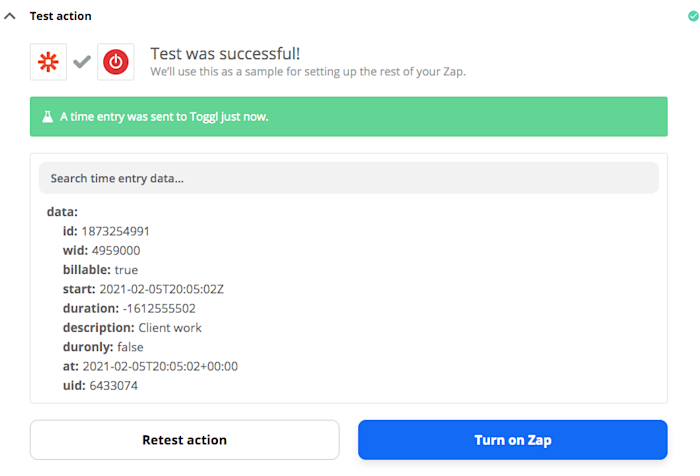This screenshot has height=476, width=700.
Task: Click the Zapier orange asterisk icon
Action: (x=48, y=62)
